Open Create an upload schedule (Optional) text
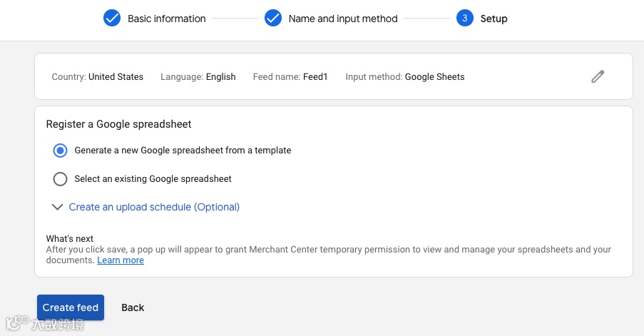The height and width of the screenshot is (336, 644). point(154,208)
